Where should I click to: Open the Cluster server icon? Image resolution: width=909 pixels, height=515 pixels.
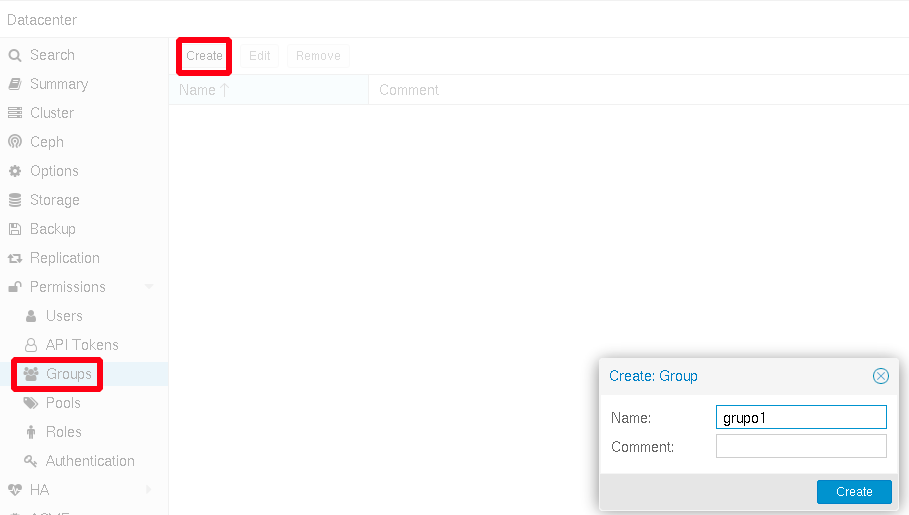coord(15,114)
